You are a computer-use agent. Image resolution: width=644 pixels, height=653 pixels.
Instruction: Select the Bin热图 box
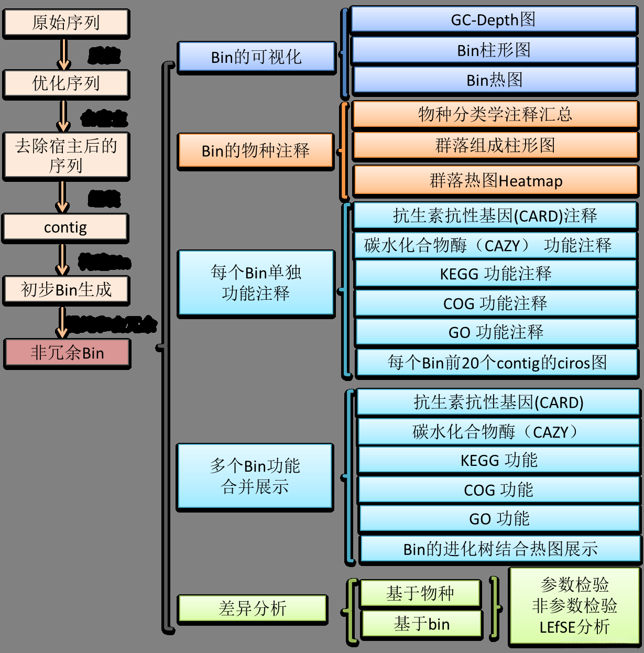click(x=495, y=80)
